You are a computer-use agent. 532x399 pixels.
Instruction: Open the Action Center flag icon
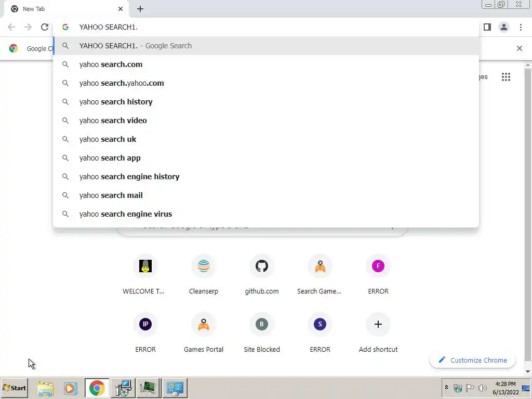(470, 388)
